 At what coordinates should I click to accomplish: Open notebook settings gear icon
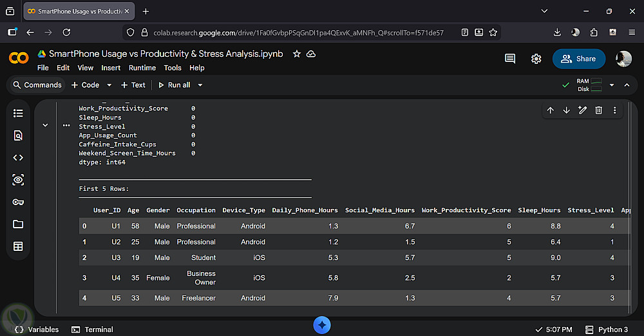click(536, 59)
